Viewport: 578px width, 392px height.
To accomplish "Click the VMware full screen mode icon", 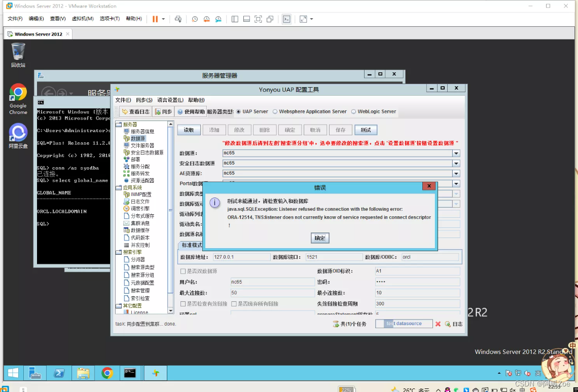I will [259, 19].
